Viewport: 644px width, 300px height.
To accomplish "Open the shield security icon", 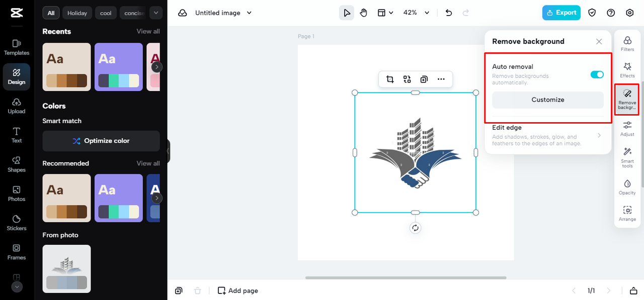I will pyautogui.click(x=592, y=13).
